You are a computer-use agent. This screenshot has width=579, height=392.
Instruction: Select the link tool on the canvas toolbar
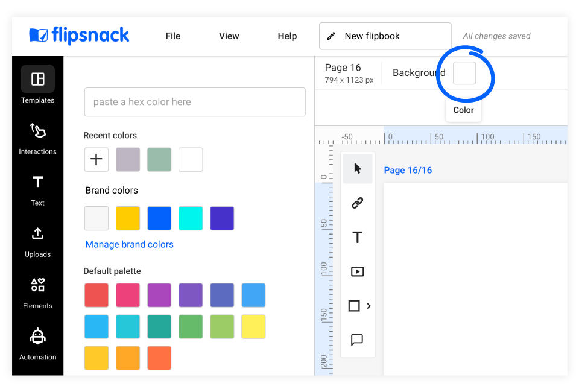coord(358,203)
